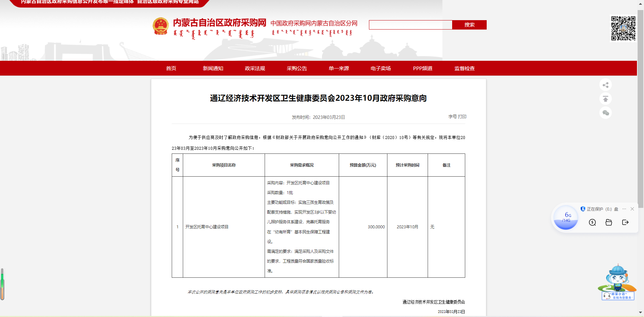Click the eject icon in disk widget
The image size is (644, 317).
(x=625, y=222)
